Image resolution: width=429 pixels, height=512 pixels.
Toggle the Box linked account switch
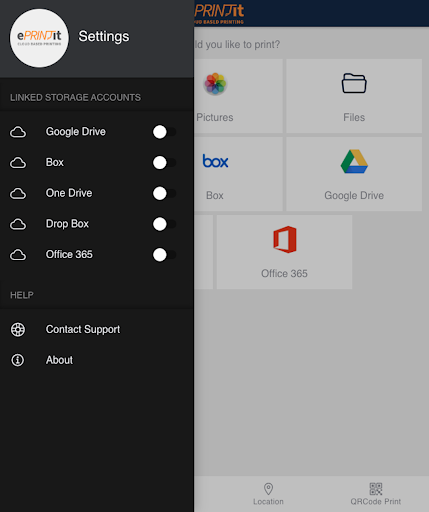point(164,163)
